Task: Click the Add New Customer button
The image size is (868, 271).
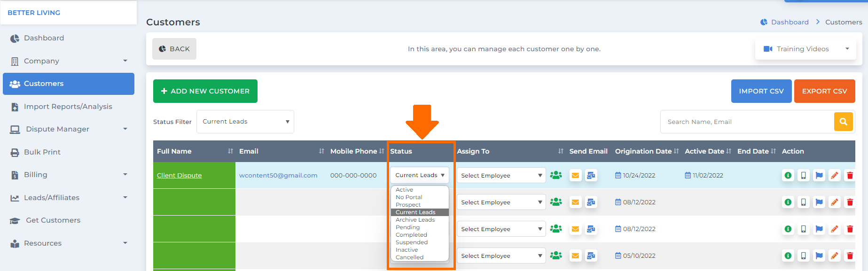Action: click(x=205, y=91)
